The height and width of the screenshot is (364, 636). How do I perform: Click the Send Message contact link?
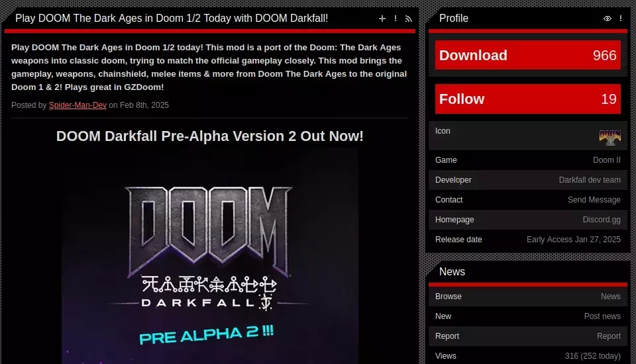(594, 200)
